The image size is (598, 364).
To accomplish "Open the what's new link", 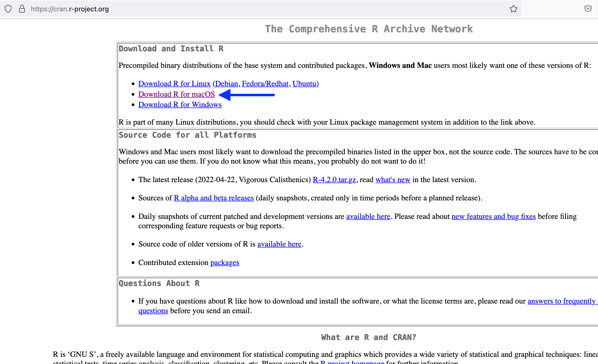I will 393,180.
